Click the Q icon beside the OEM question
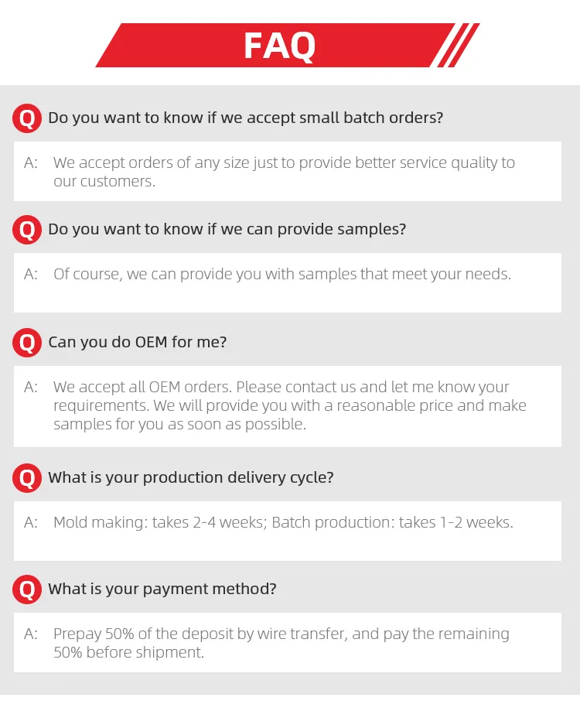Image resolution: width=580 pixels, height=728 pixels. tap(27, 342)
